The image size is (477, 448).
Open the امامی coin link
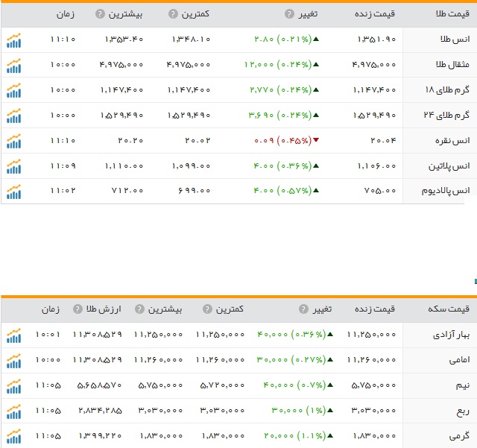pos(459,360)
